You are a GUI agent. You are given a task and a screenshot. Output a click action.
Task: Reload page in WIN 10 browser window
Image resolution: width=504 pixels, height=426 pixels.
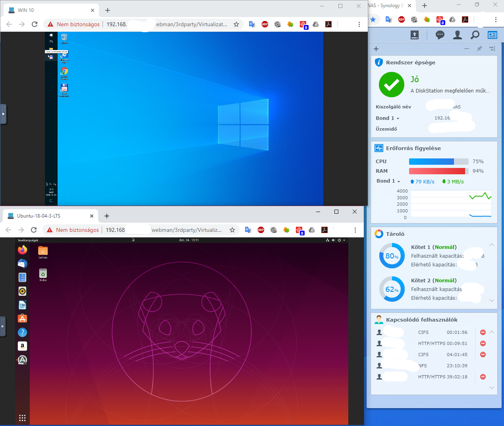click(x=35, y=24)
